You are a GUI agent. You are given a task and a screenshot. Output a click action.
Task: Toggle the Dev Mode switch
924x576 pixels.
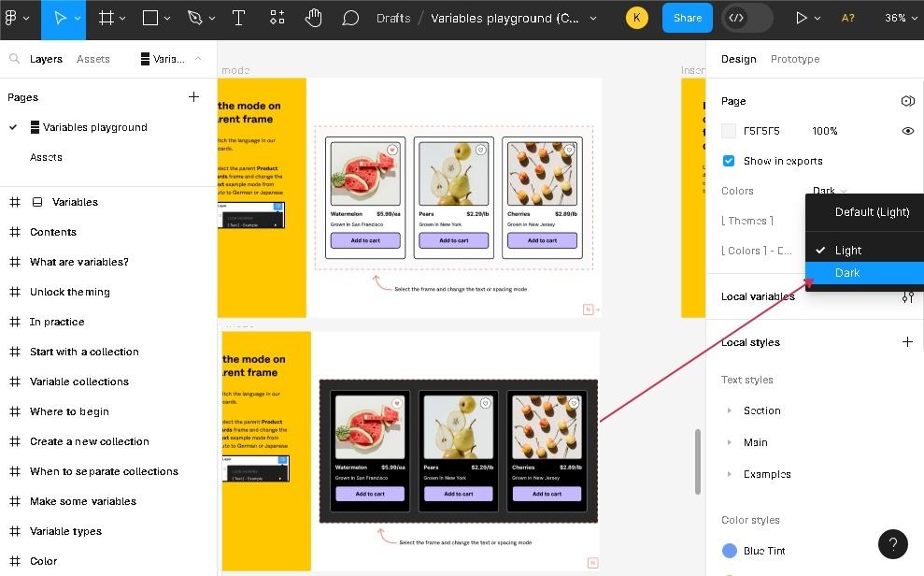746,18
